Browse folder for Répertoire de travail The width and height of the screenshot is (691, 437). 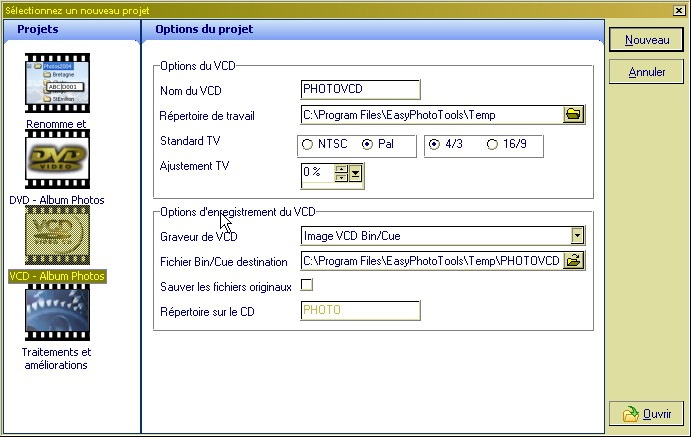573,115
